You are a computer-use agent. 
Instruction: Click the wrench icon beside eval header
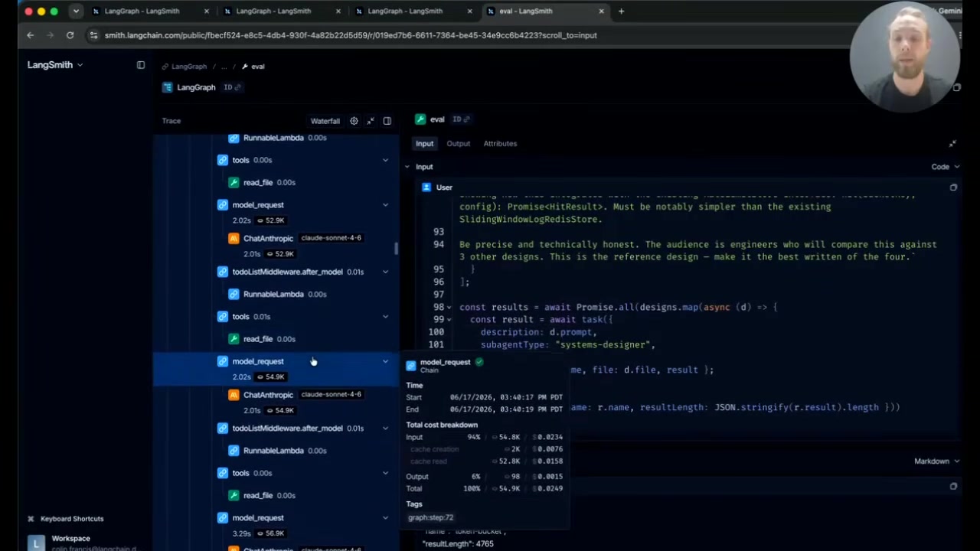(x=420, y=119)
